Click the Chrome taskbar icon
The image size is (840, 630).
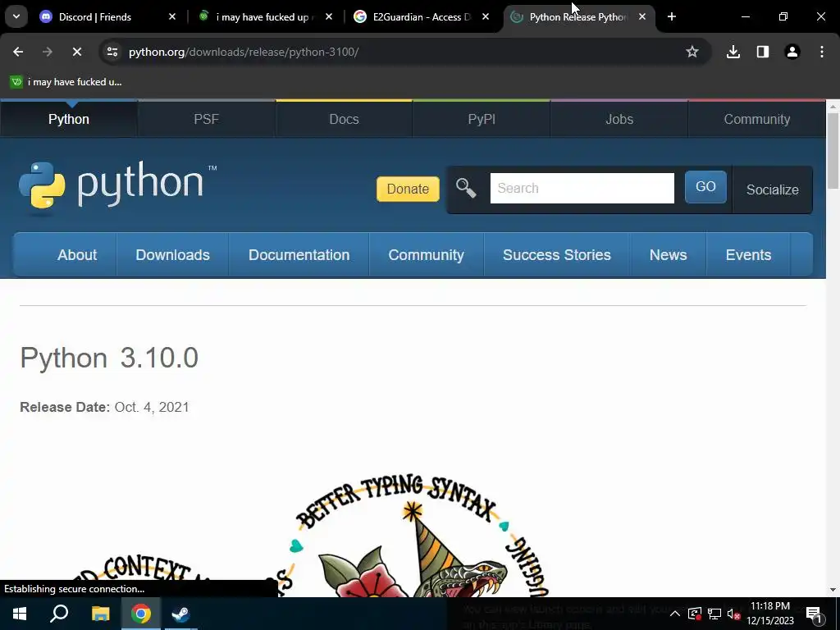pos(141,614)
